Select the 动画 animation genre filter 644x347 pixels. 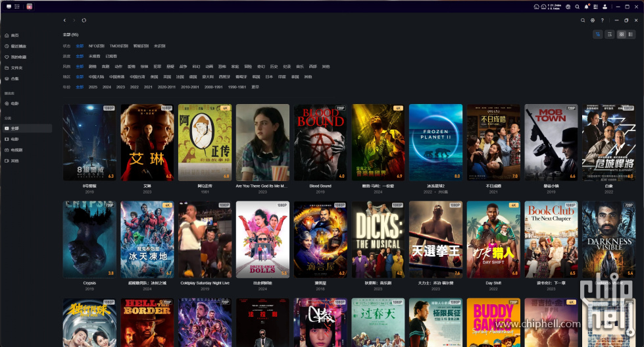[209, 67]
